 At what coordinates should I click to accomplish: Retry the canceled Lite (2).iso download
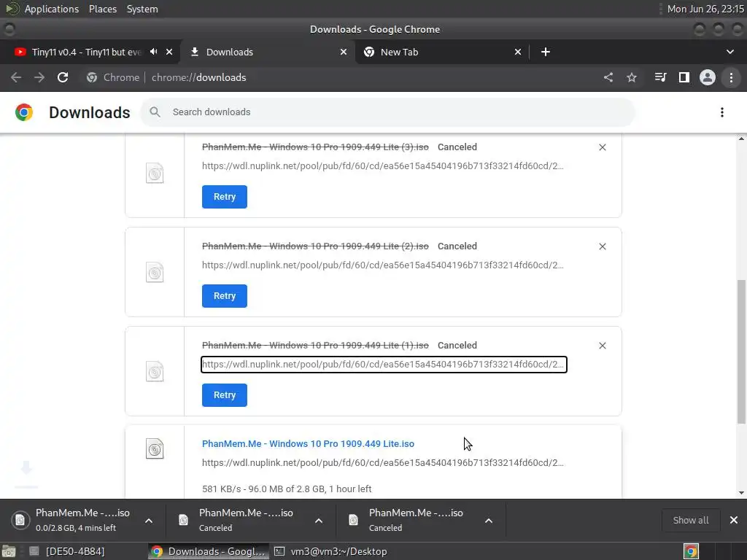pos(225,296)
